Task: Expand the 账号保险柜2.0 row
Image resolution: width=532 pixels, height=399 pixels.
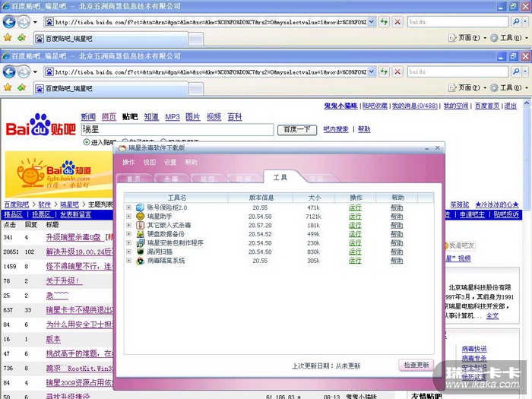Action: pos(128,207)
